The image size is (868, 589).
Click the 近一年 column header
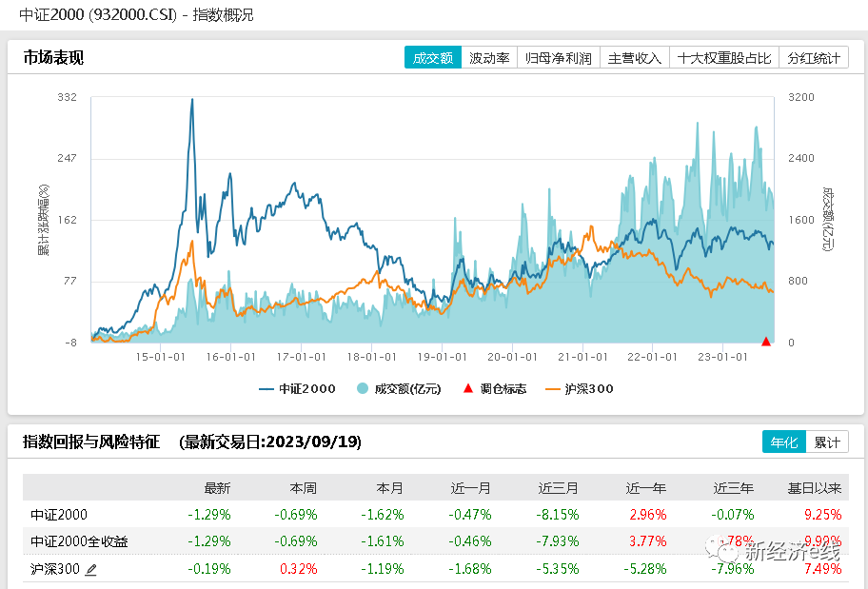[646, 488]
